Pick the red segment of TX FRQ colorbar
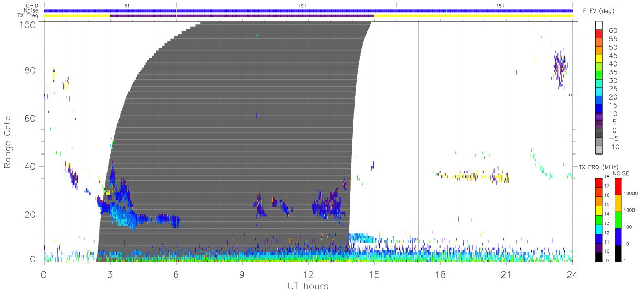Viewport: 644px width, 297px height. [598, 182]
